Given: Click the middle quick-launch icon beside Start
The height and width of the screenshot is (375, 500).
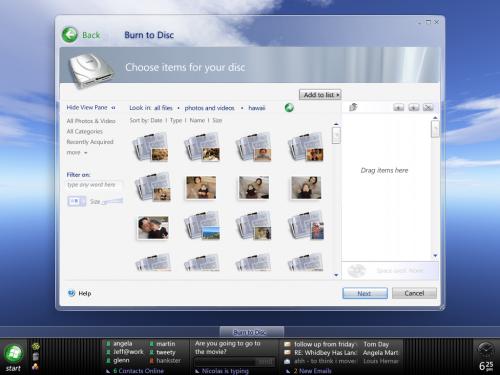Looking at the screenshot, I should 36,356.
